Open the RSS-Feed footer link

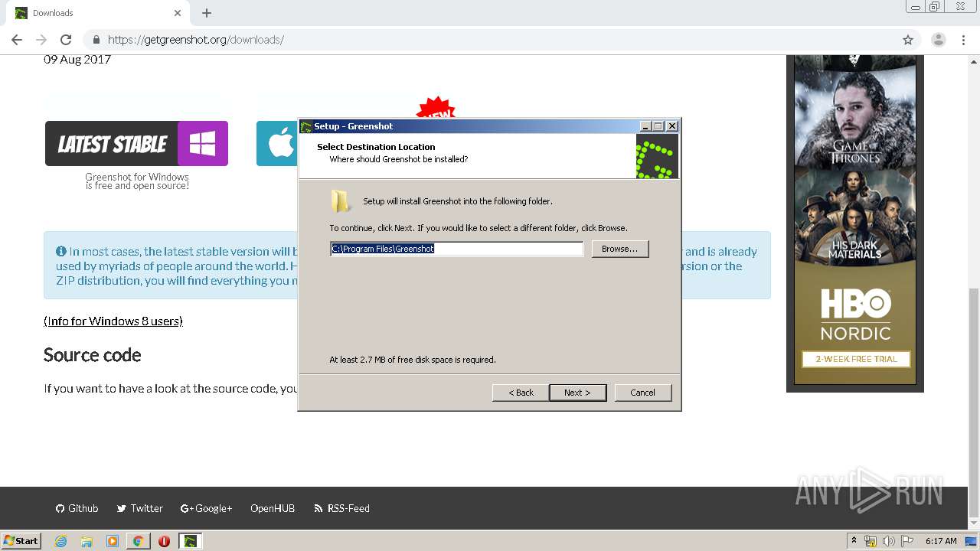(x=341, y=508)
